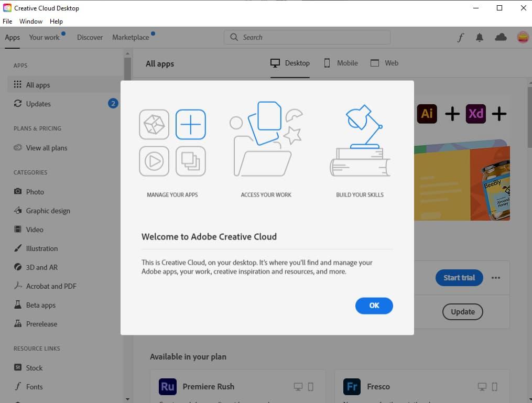
Task: Click inside the Search field
Action: [307, 37]
